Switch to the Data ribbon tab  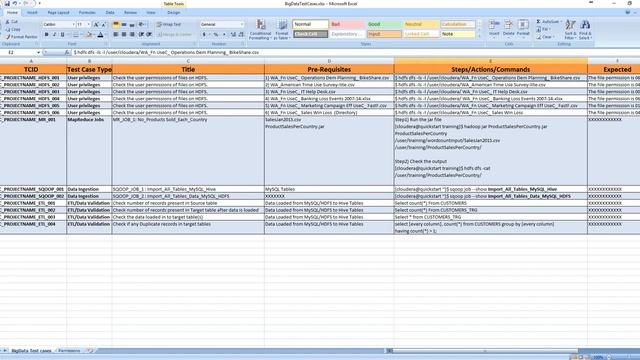pos(110,13)
